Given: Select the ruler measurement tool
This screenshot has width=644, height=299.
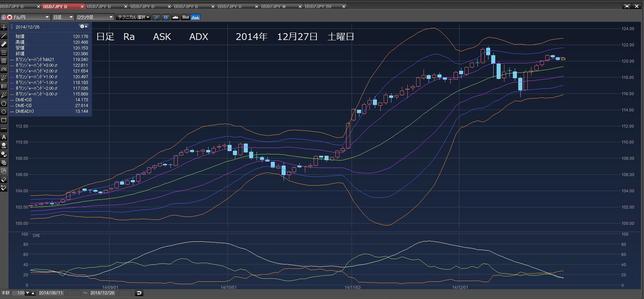Looking at the screenshot, I should click(x=4, y=44).
